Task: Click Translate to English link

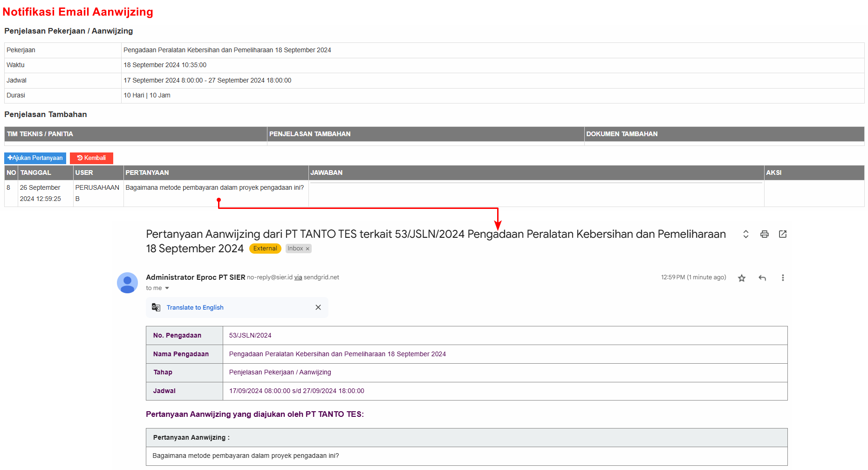Action: (195, 307)
